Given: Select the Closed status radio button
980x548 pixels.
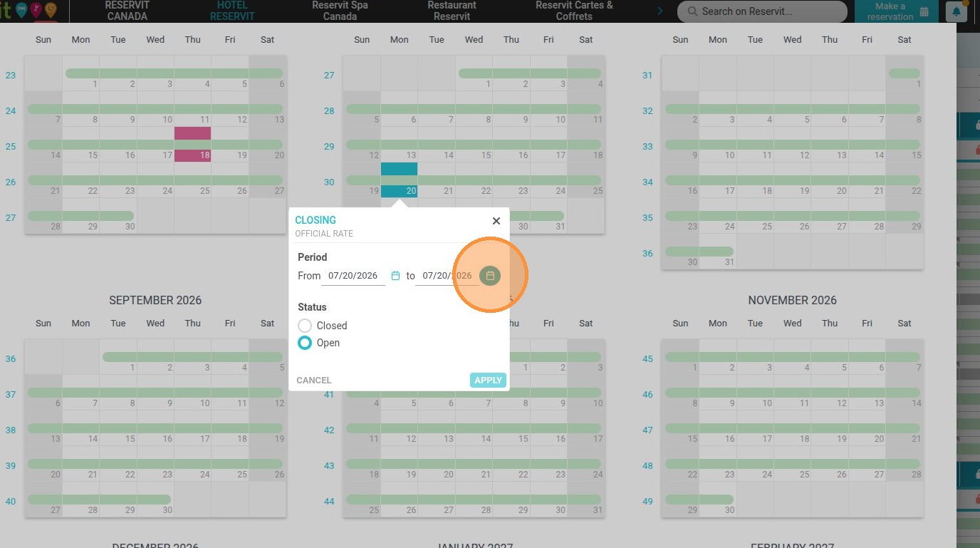Looking at the screenshot, I should coord(305,326).
